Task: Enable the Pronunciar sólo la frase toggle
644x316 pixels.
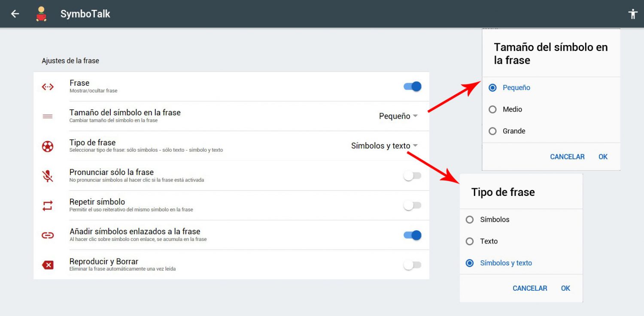Action: 412,175
